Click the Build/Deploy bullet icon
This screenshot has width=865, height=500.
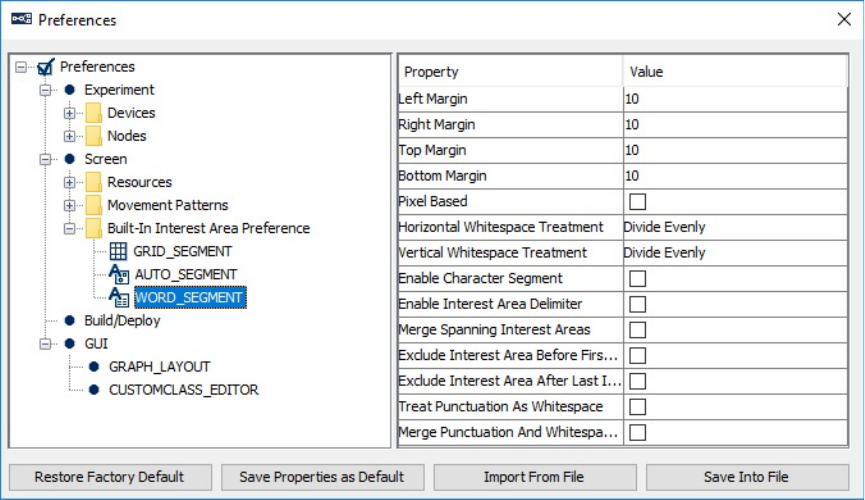70,321
